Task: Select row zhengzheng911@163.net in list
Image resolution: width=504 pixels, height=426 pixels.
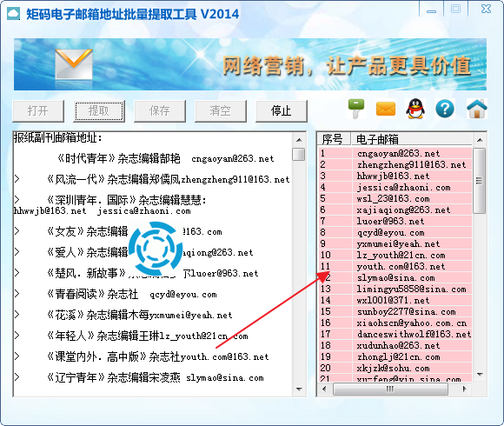Action: 395,164
